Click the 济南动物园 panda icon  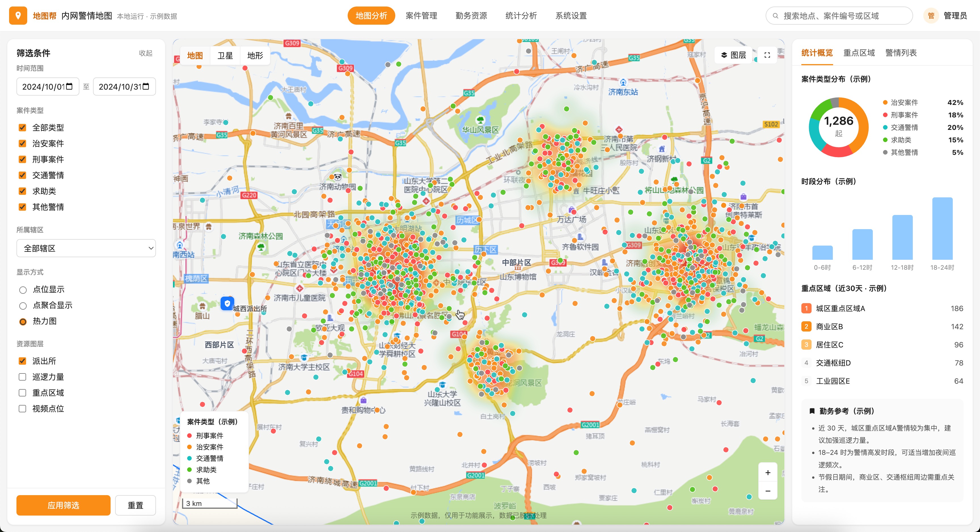click(337, 177)
